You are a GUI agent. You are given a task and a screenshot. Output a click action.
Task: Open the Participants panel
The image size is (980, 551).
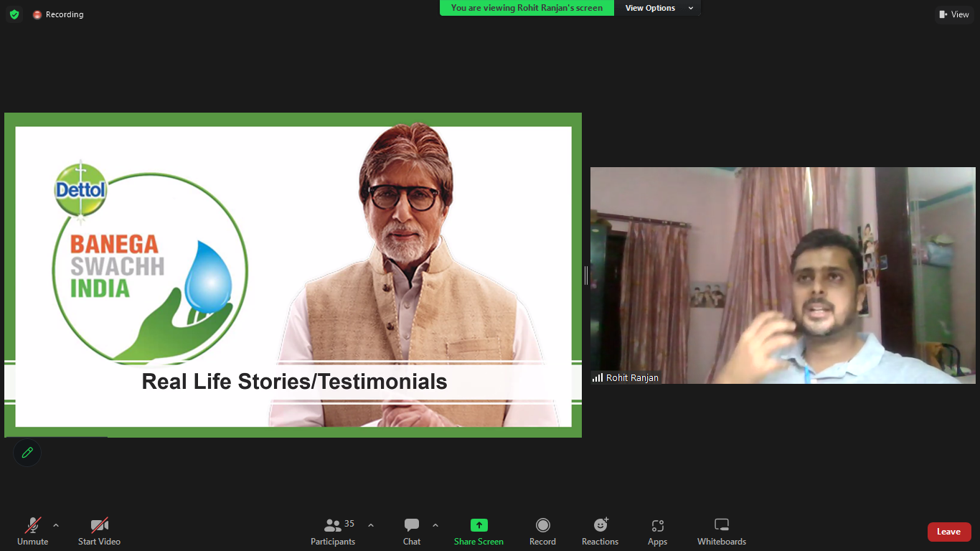coord(333,532)
